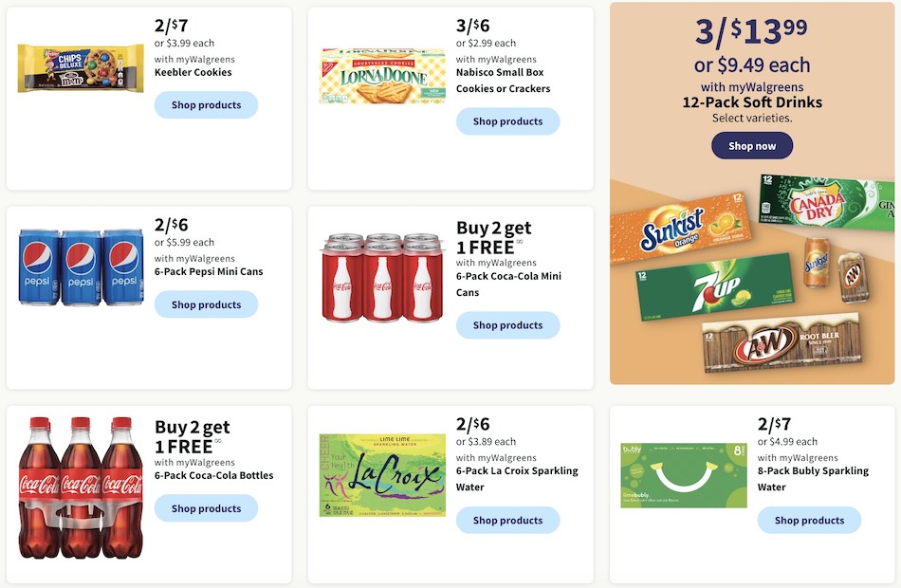Screen dimensions: 901x588
Task: Open the Lorna Doone cookies product image
Action: click(x=381, y=76)
